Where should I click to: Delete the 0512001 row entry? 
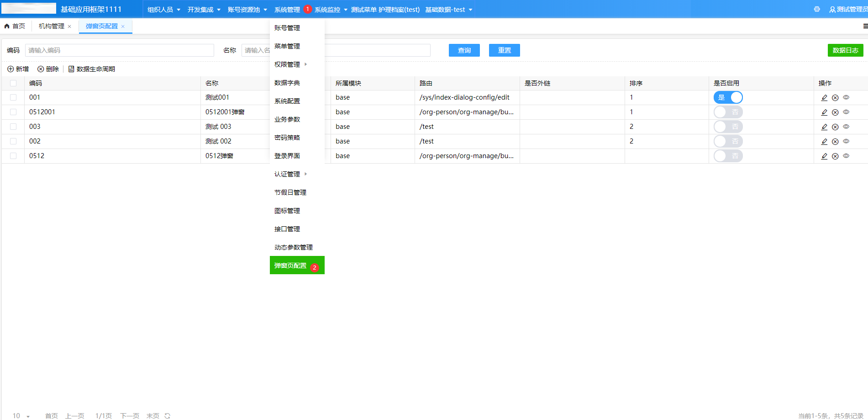[835, 112]
